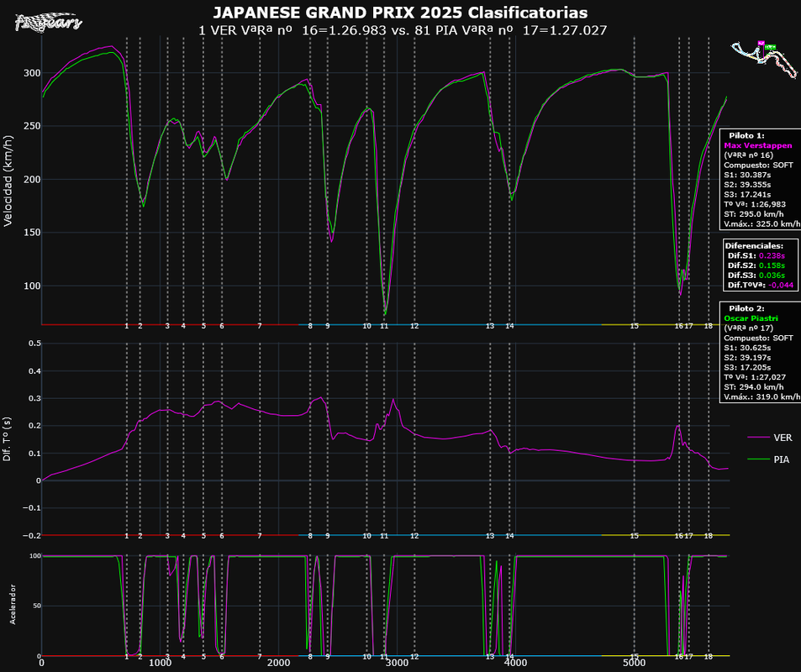
Task: Click the 4000 distance tick on the bottom axis
Action: [515, 663]
